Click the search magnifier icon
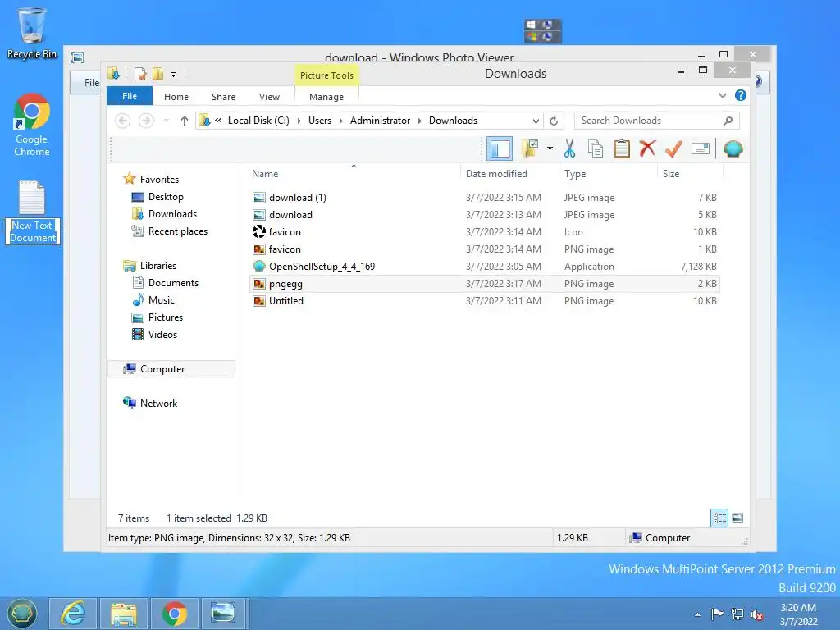 [728, 121]
